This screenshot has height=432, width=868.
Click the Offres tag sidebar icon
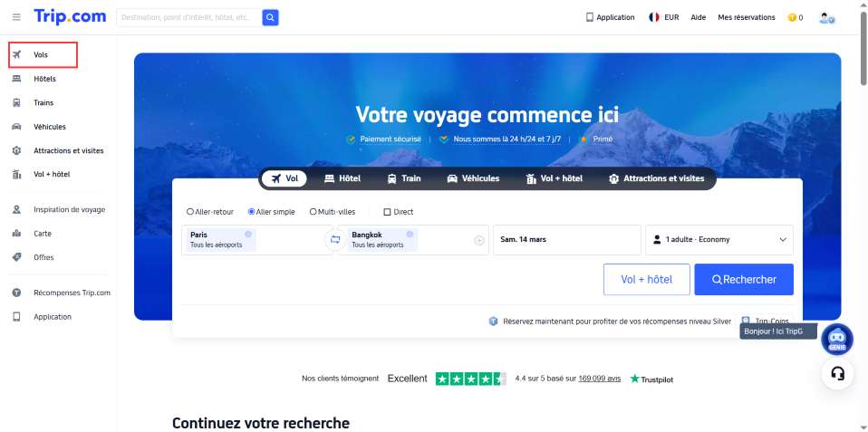[x=16, y=257]
